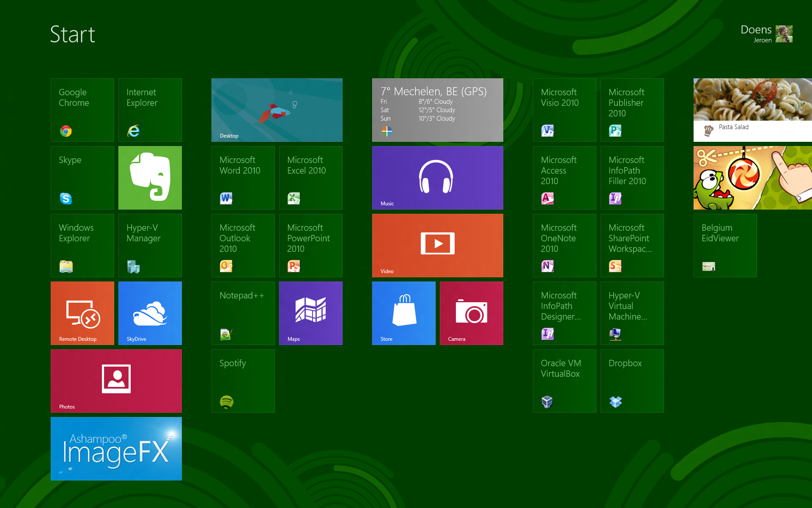
Task: Launch Microsoft Word 2010
Action: click(x=243, y=178)
